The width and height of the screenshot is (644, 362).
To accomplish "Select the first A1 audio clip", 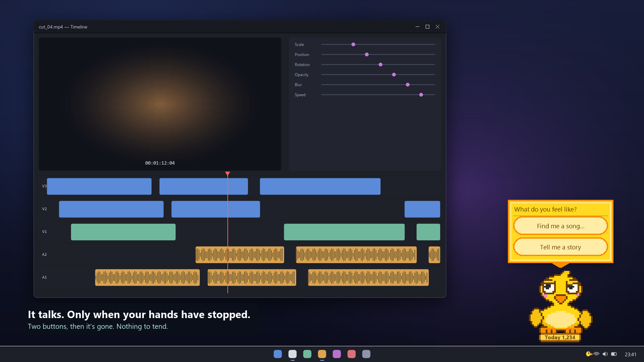I will click(x=147, y=278).
